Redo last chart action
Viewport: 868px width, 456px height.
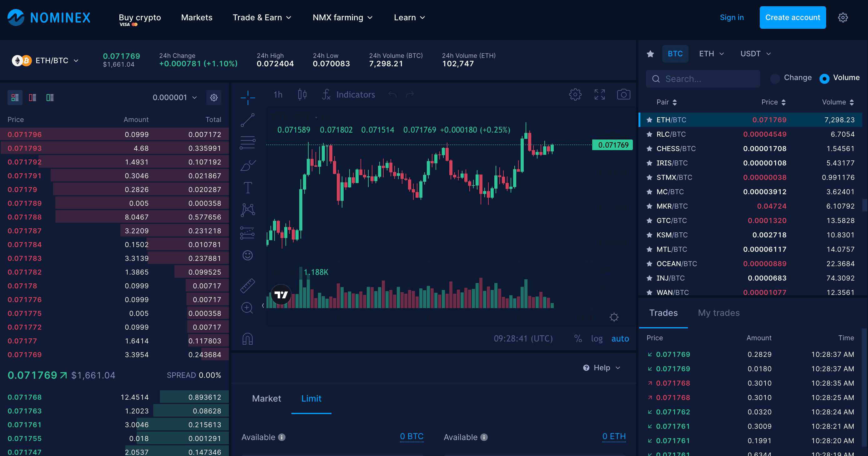click(410, 95)
